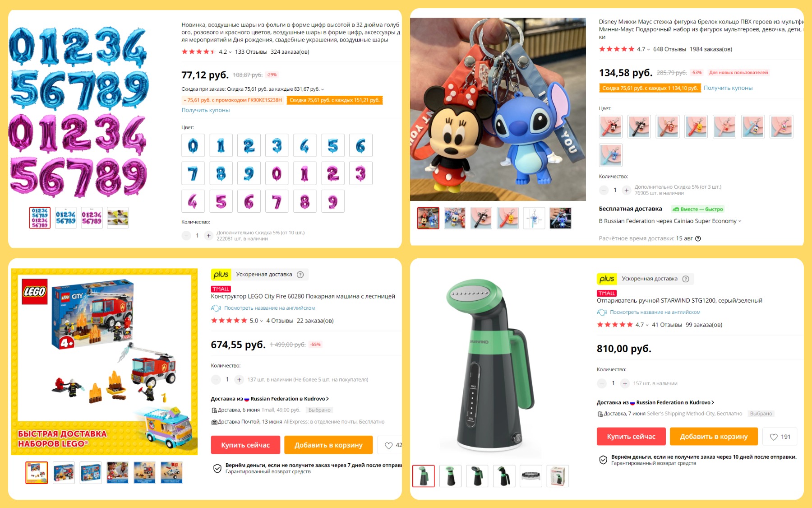Increase keychain quantity with plus button

pyautogui.click(x=626, y=190)
